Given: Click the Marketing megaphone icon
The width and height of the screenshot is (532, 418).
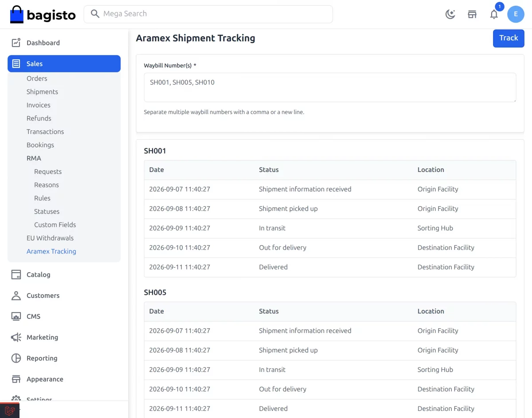Looking at the screenshot, I should click(16, 337).
